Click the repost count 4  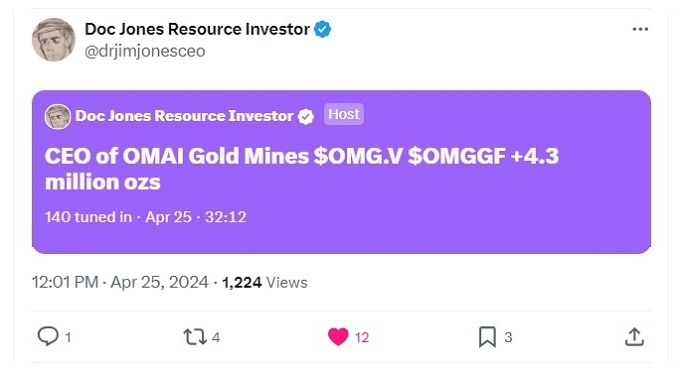click(x=216, y=337)
